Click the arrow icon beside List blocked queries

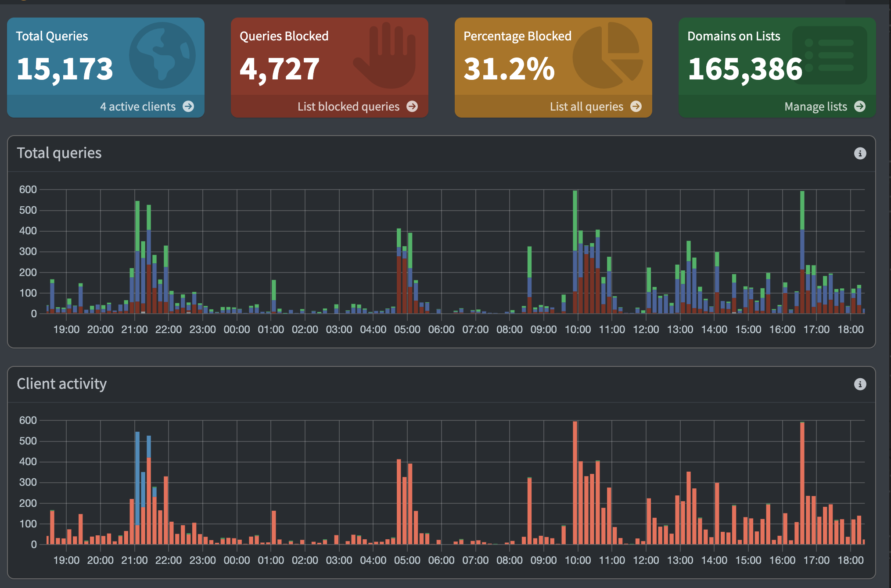(x=412, y=106)
